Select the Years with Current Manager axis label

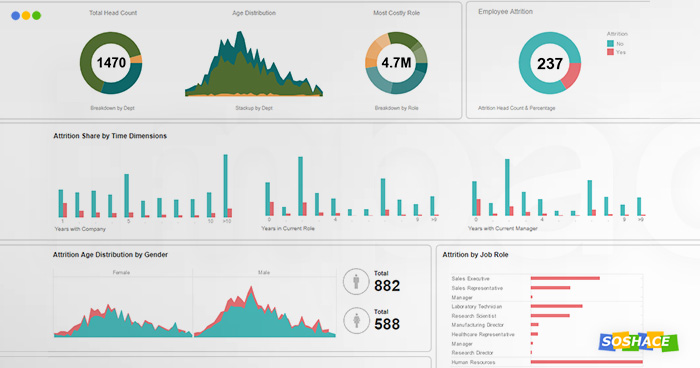click(x=503, y=229)
